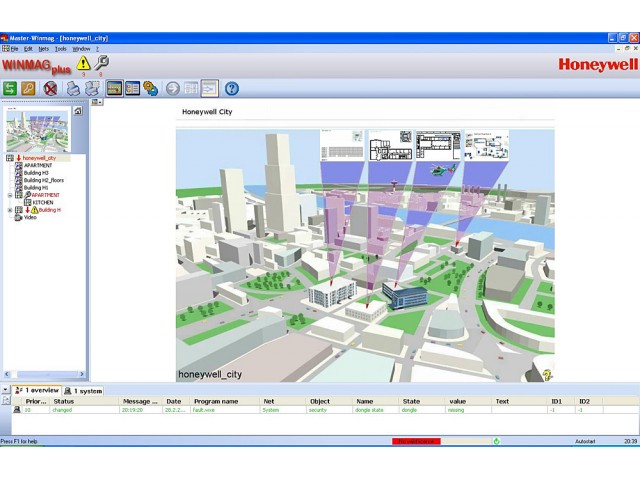Screen dimensions: 640x480
Task: Select honeywell_city root node in tree
Action: [x=39, y=158]
